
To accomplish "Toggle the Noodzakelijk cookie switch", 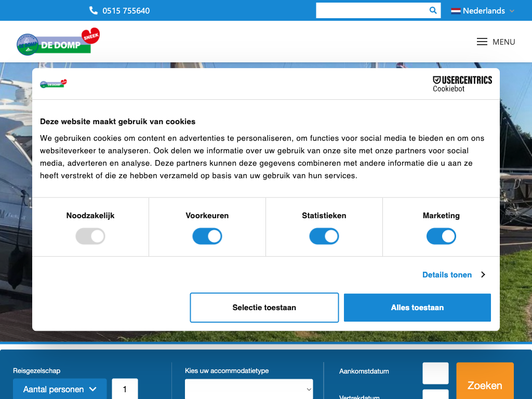I will (90, 236).
